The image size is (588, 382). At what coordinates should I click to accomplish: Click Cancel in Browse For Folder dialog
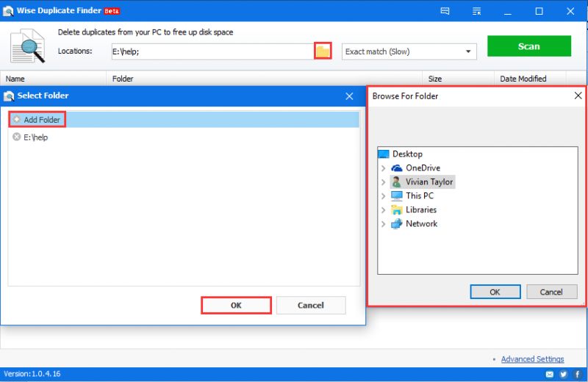click(551, 292)
